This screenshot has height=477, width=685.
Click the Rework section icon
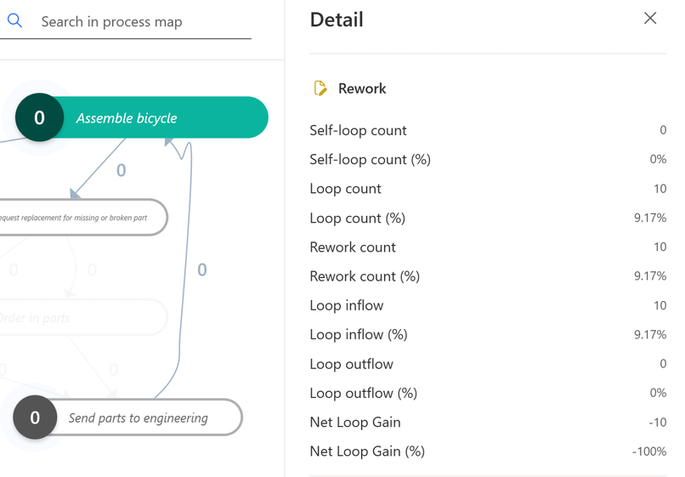coord(320,88)
